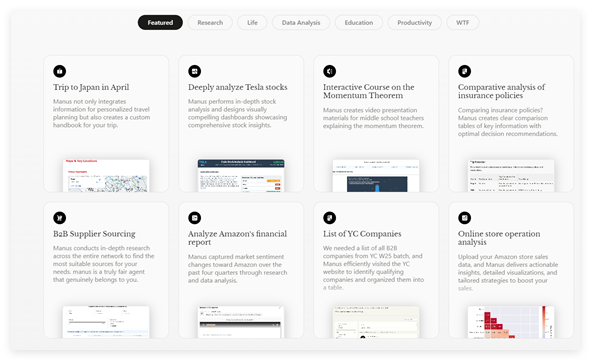Switch to the Data Analysis tab
591x361 pixels.
point(301,23)
